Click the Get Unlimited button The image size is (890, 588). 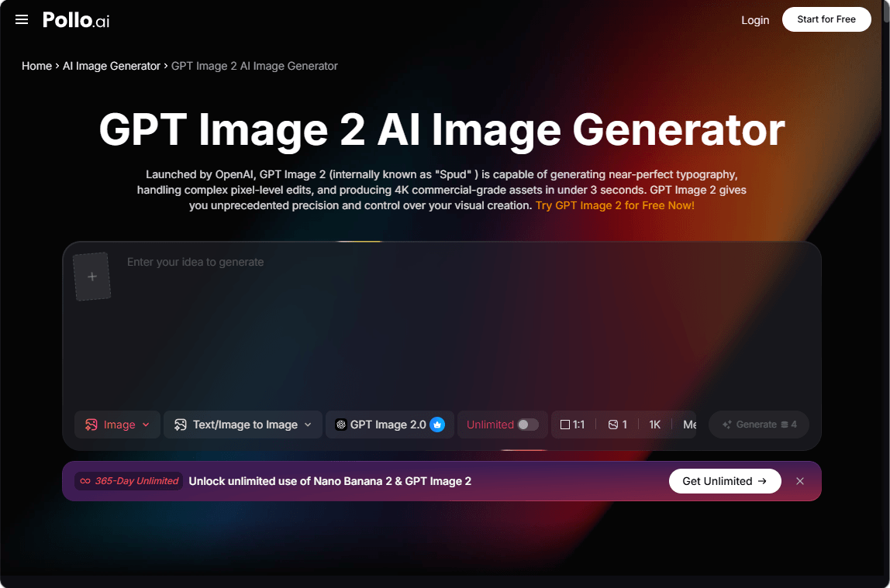(x=725, y=481)
